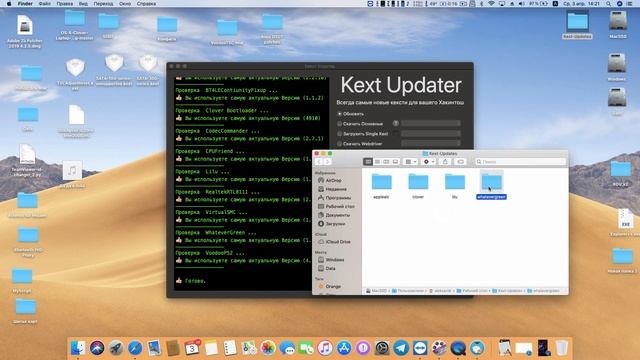Open Calendar from the Dock

click(x=192, y=348)
